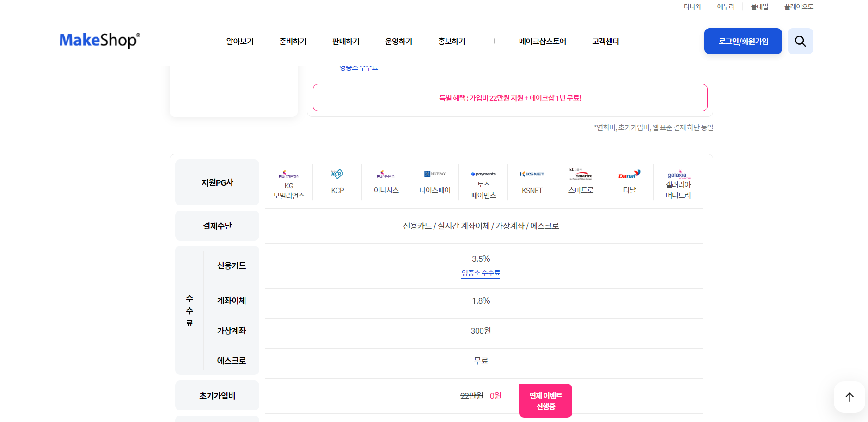Open the 고객센터 menu
Screen dimensions: 868x422
pos(605,42)
